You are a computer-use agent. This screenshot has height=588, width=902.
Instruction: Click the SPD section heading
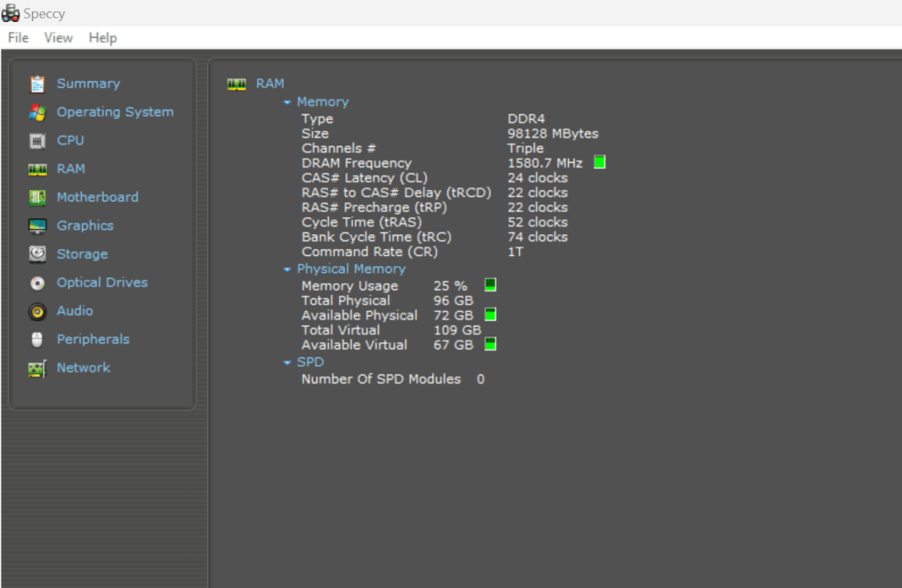310,362
